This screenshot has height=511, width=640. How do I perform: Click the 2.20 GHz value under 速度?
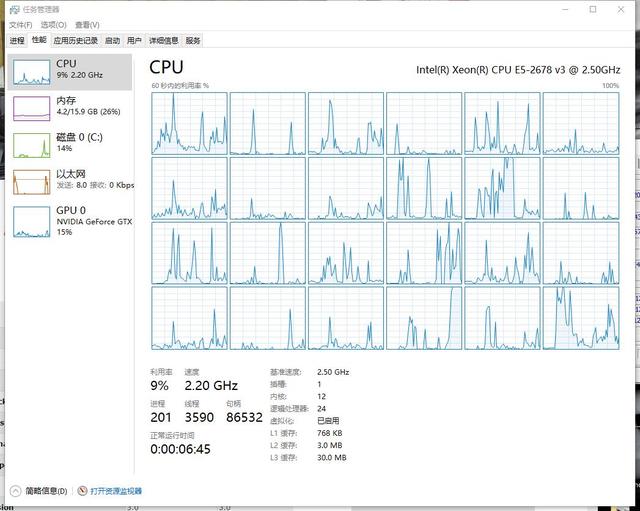(211, 386)
